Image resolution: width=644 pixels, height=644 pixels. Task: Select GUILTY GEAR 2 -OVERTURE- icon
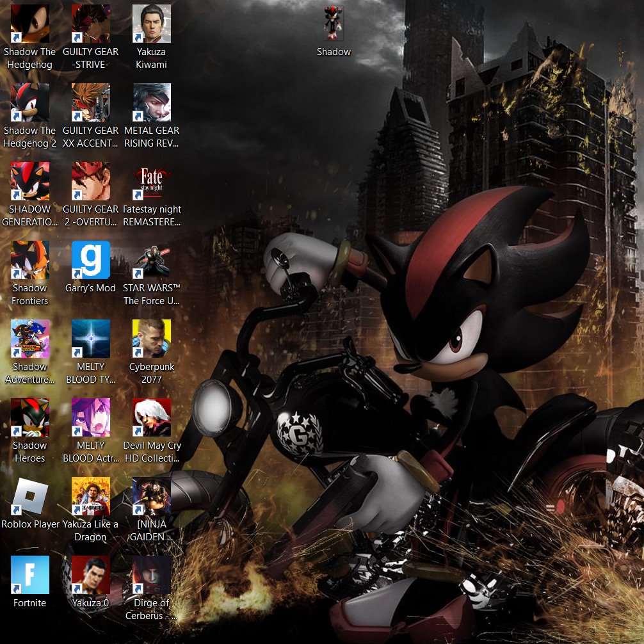[x=90, y=181]
